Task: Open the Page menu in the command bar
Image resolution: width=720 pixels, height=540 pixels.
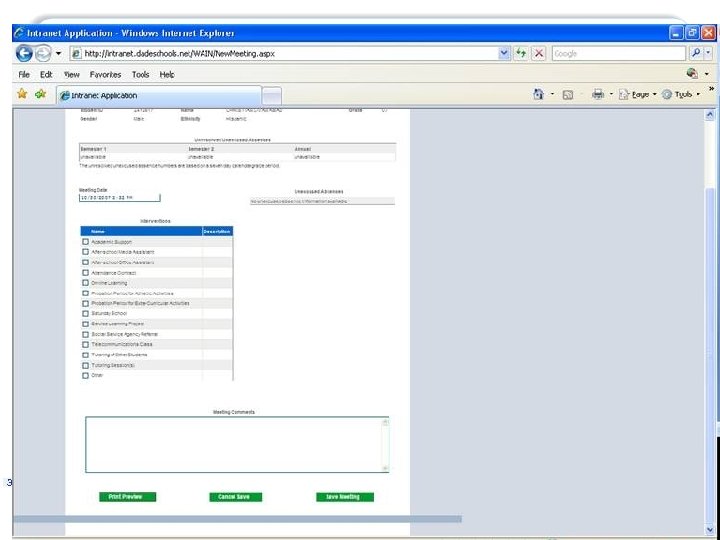Action: (638, 95)
